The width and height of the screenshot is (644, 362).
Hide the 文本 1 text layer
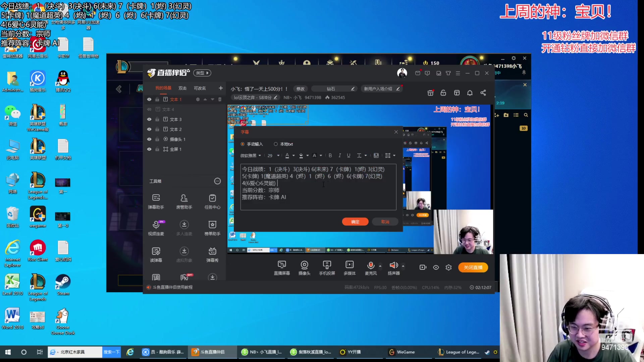pyautogui.click(x=149, y=99)
